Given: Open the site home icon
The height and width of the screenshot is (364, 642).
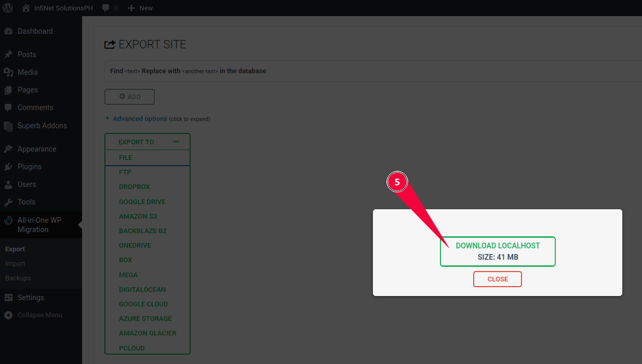Looking at the screenshot, I should [x=26, y=8].
